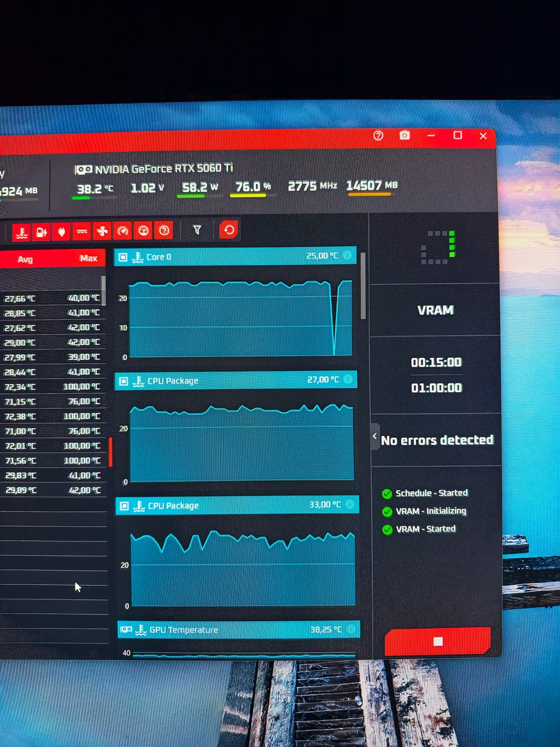Viewport: 560px width, 747px height.
Task: Click the VRAM test title label
Action: [436, 310]
